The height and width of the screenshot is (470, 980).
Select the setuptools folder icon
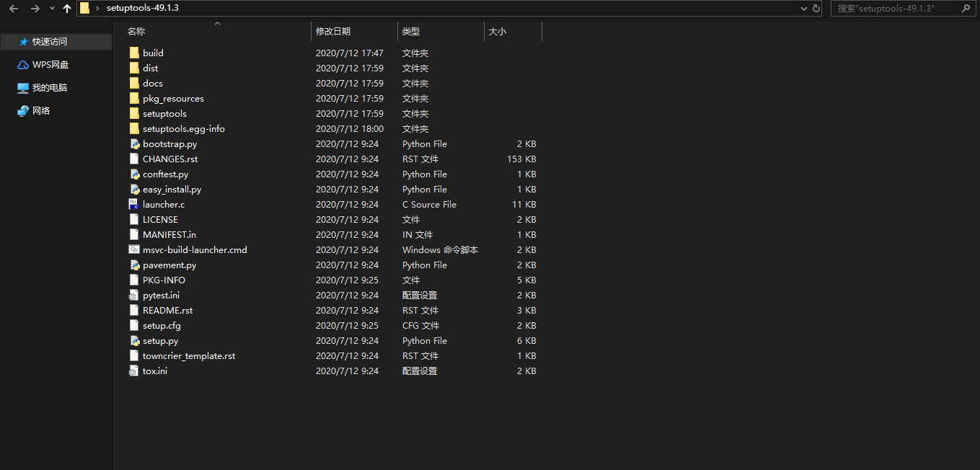click(x=134, y=113)
